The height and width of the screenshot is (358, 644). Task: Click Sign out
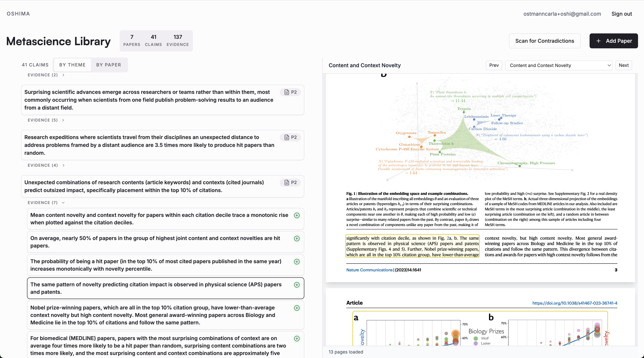[621, 14]
